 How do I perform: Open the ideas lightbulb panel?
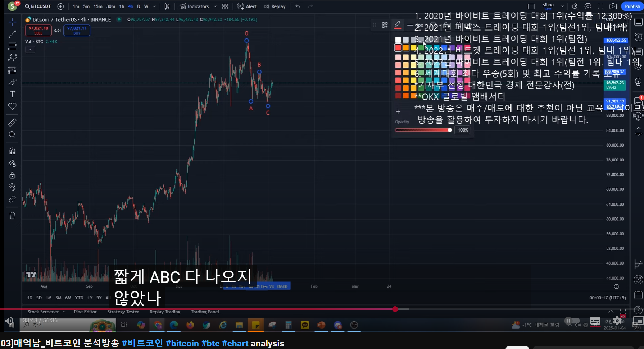638,82
